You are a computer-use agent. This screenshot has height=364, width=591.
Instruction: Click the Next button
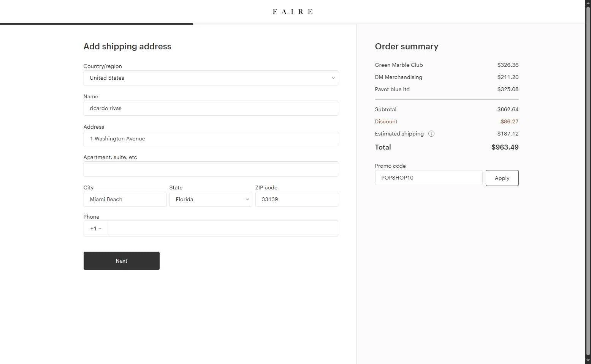[x=121, y=261]
